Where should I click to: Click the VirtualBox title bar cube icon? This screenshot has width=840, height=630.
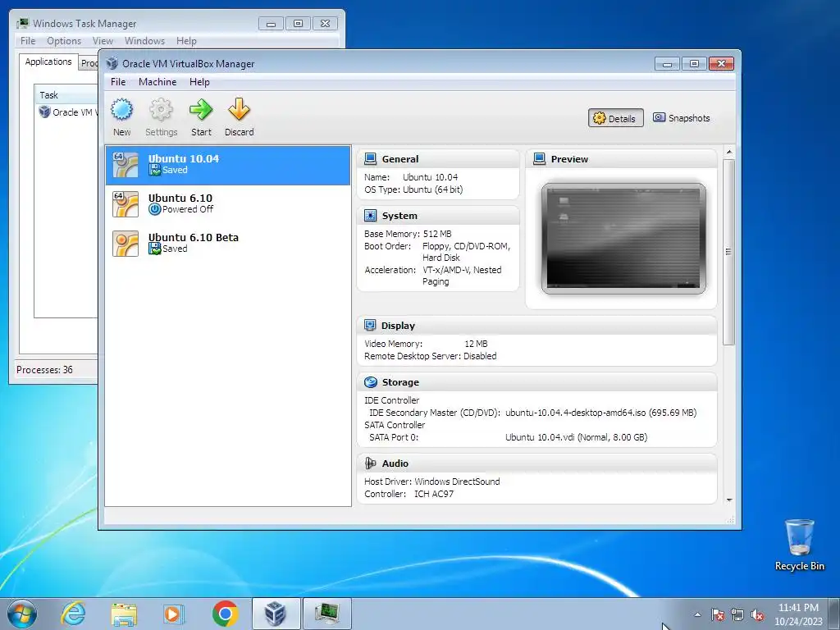pos(112,63)
